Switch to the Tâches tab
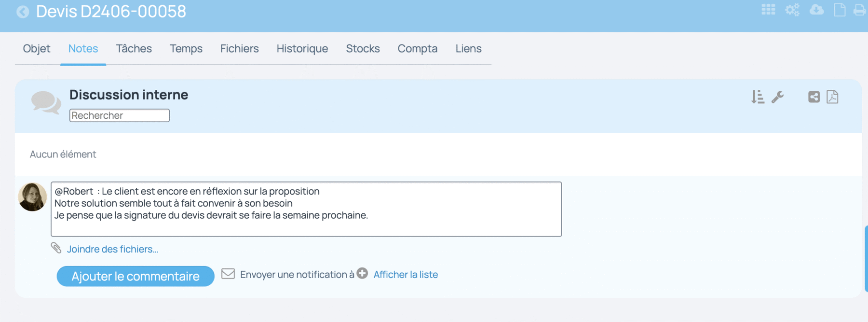 [134, 48]
